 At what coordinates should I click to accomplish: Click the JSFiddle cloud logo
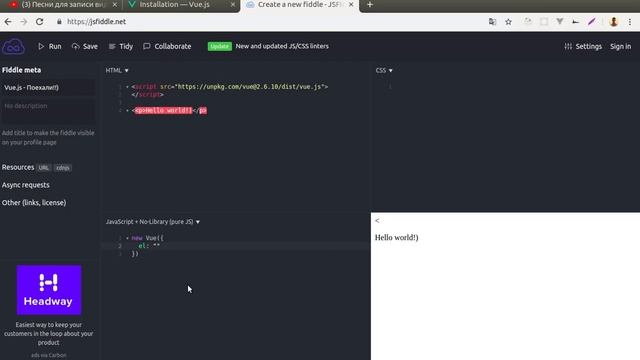tap(13, 47)
